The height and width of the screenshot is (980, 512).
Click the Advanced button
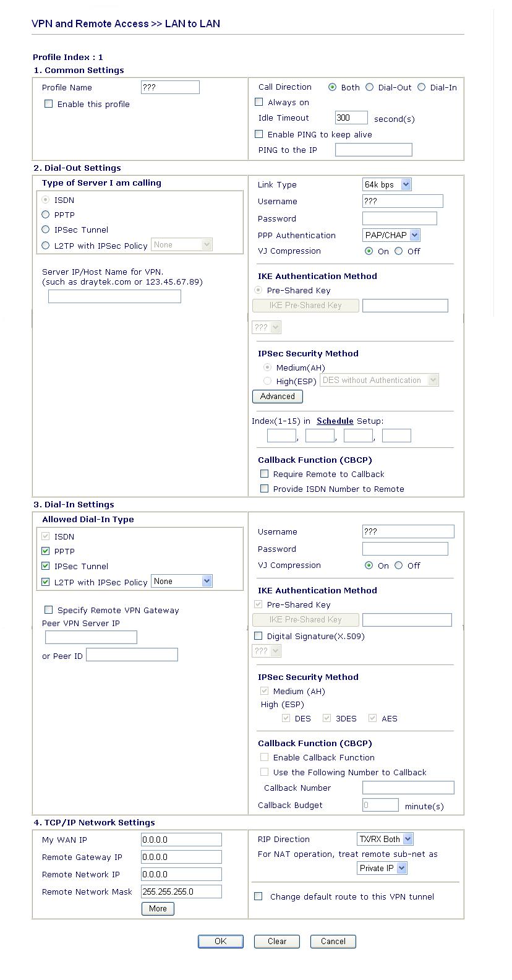278,397
